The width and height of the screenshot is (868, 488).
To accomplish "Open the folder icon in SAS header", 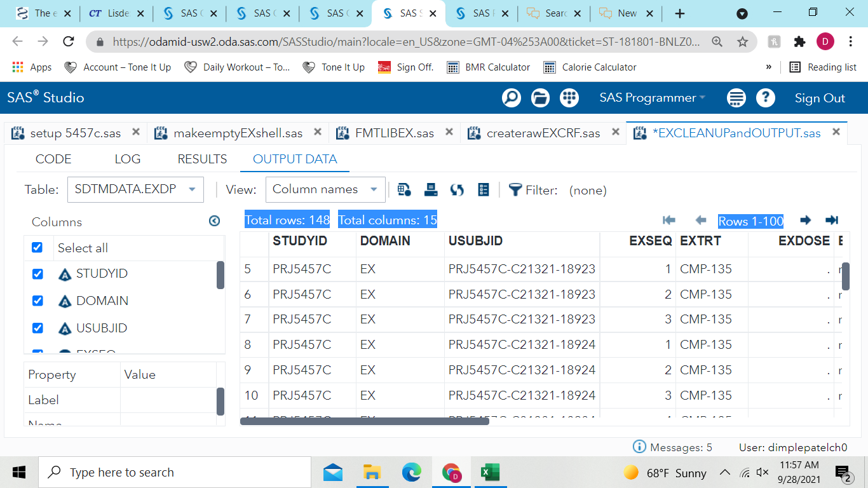I will coord(540,98).
